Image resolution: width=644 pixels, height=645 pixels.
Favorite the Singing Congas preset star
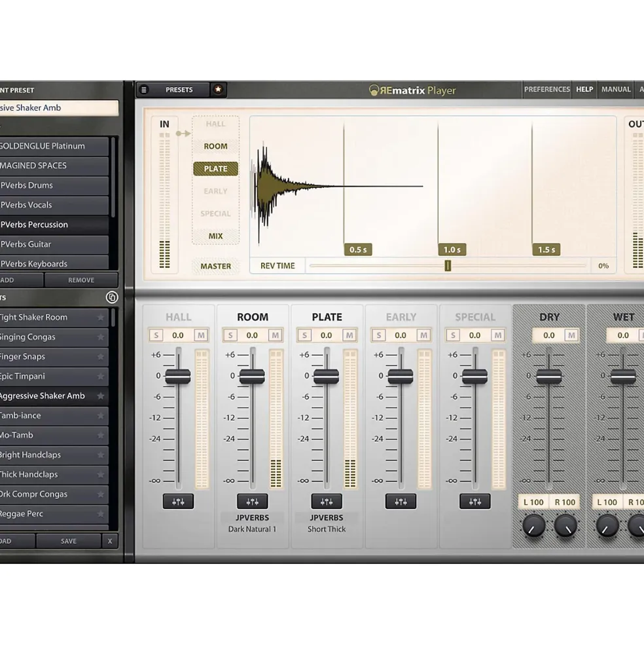pos(100,337)
